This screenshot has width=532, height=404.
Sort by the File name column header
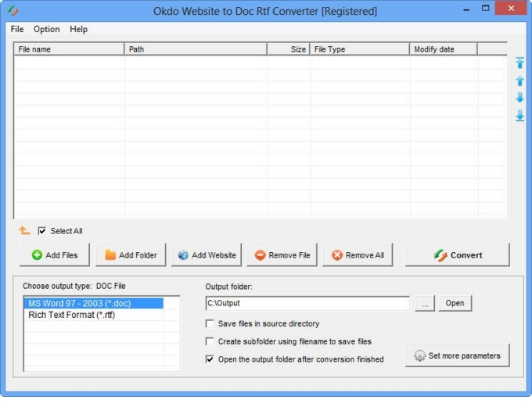tap(69, 49)
